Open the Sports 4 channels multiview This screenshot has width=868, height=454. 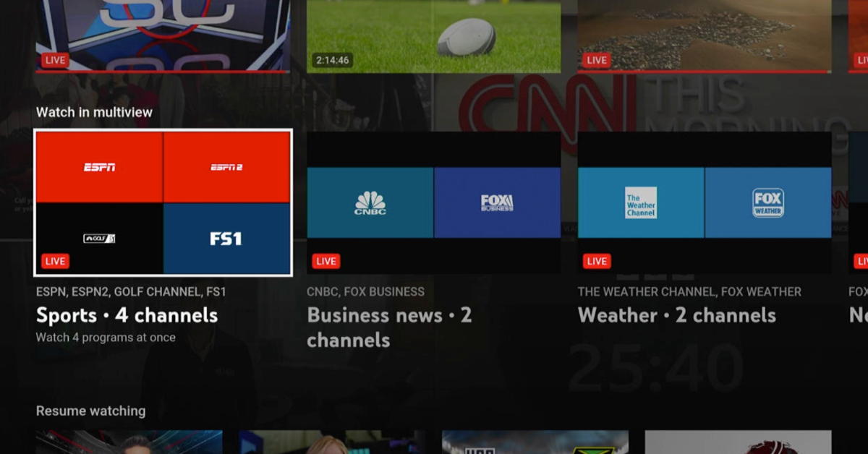(x=163, y=202)
